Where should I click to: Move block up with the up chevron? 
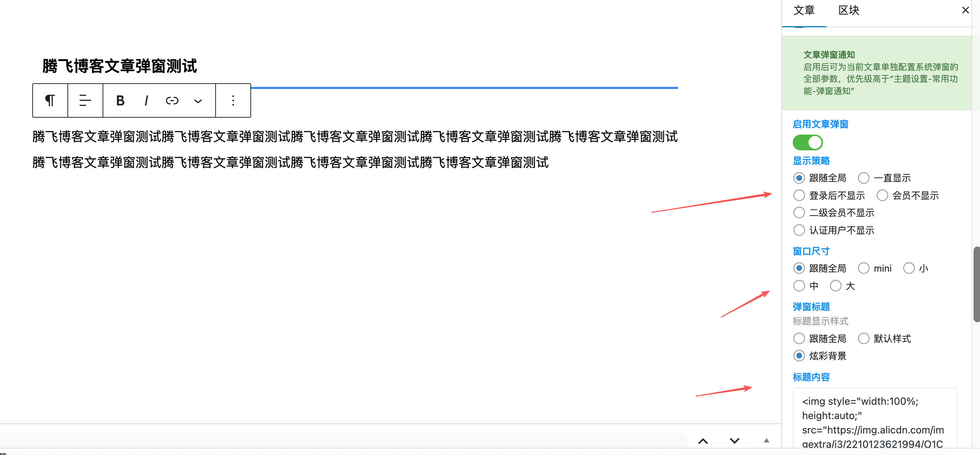pos(703,441)
